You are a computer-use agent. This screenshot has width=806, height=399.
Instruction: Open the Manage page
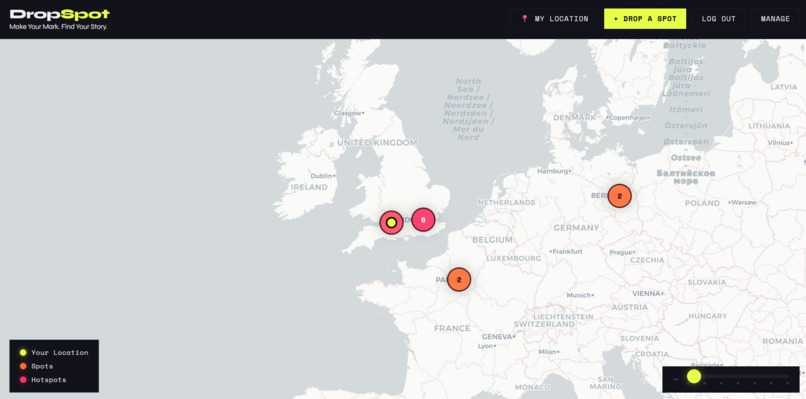pyautogui.click(x=775, y=19)
